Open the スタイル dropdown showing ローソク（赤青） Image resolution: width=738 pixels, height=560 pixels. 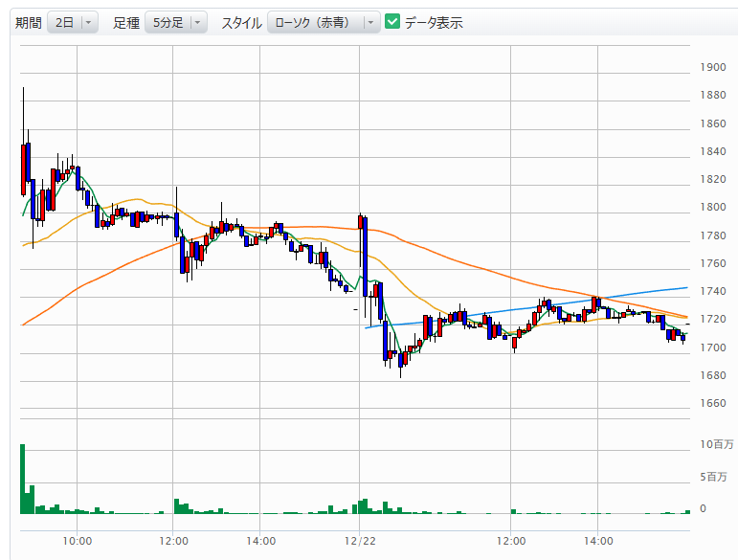(x=324, y=22)
